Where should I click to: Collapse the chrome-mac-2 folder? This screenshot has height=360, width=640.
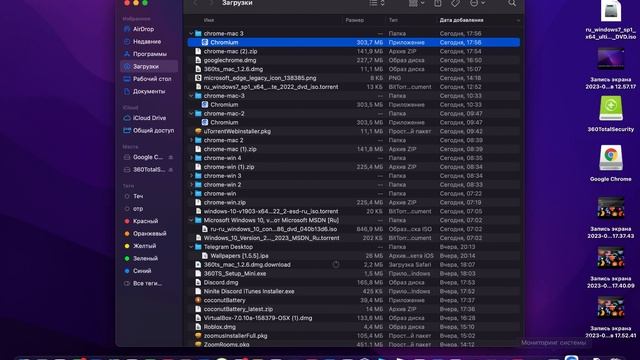click(x=191, y=113)
